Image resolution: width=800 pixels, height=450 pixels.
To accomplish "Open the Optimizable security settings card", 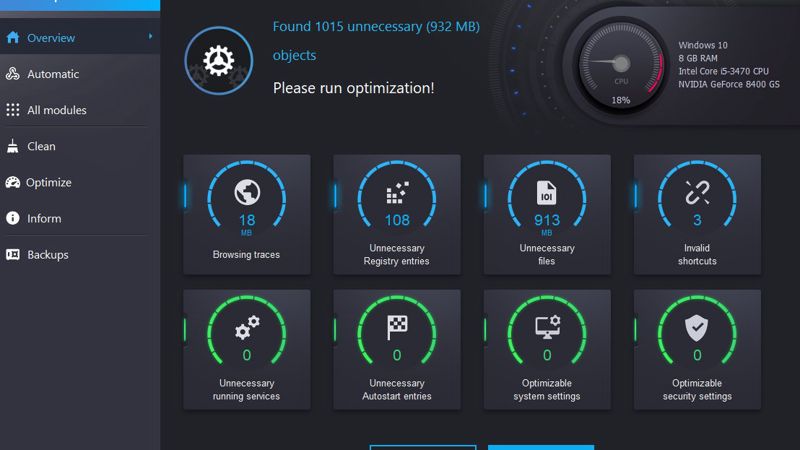I will (x=697, y=349).
